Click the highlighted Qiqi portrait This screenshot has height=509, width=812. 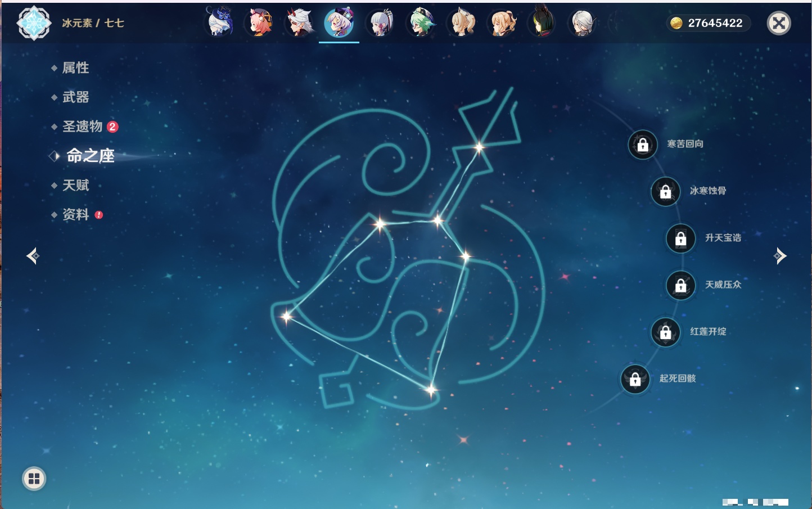(x=339, y=22)
